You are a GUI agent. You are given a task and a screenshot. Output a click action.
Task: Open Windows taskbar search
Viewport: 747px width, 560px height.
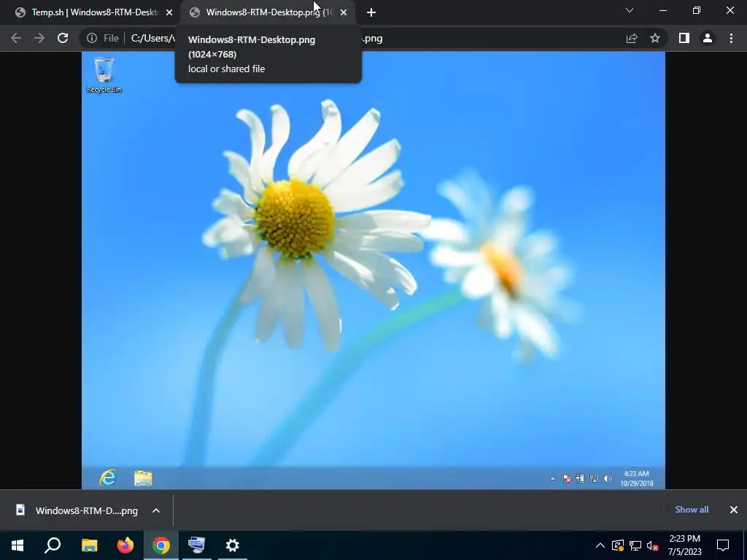[x=53, y=545]
